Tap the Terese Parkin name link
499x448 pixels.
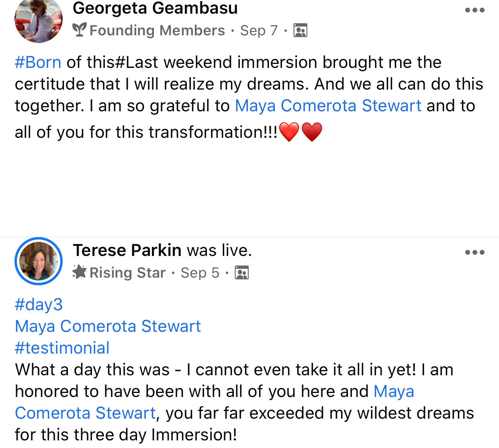pos(127,250)
